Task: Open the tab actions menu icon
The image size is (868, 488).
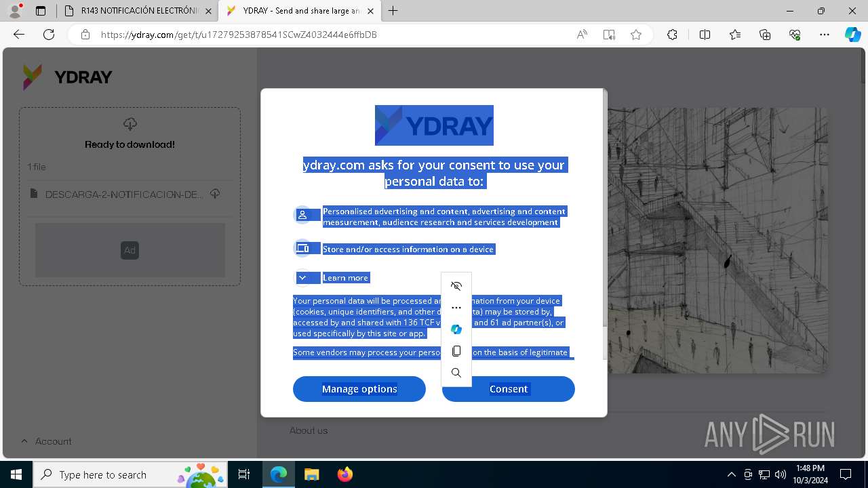Action: tap(41, 11)
